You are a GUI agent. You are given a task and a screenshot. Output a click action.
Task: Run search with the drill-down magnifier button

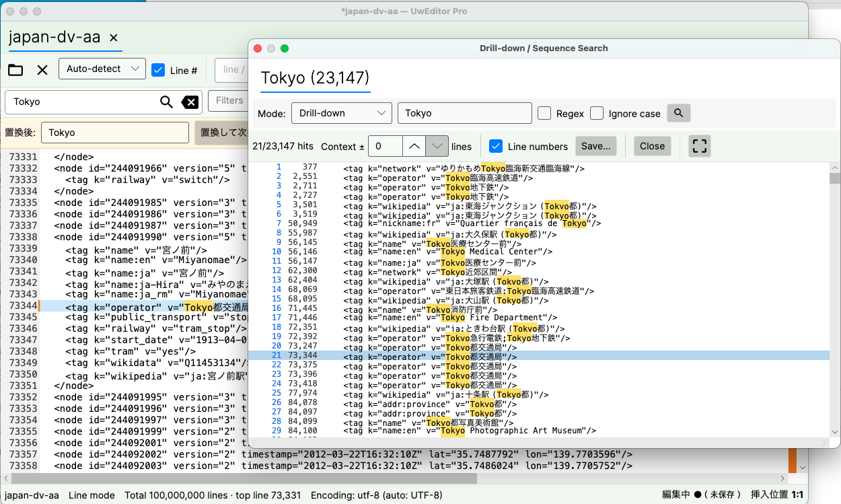(678, 113)
